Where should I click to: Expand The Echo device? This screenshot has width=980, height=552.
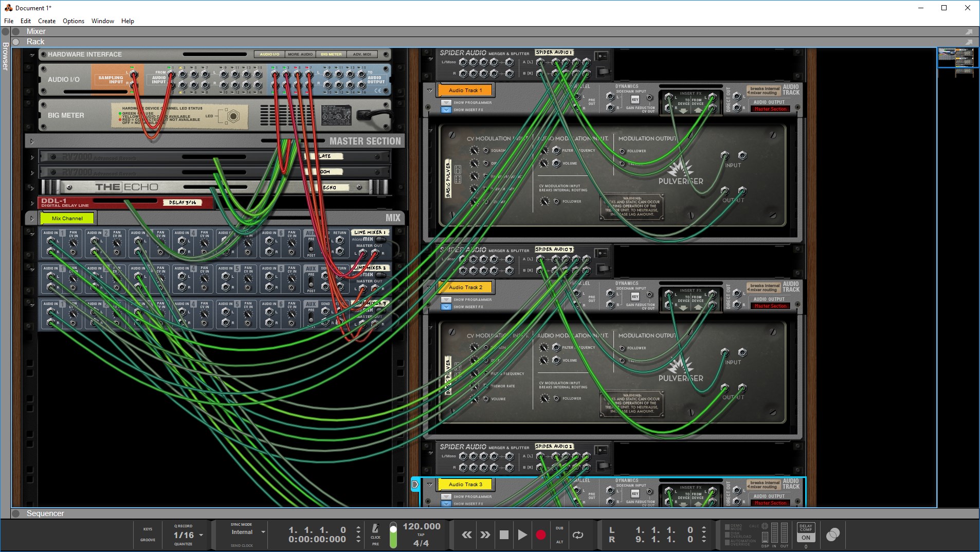tap(32, 187)
